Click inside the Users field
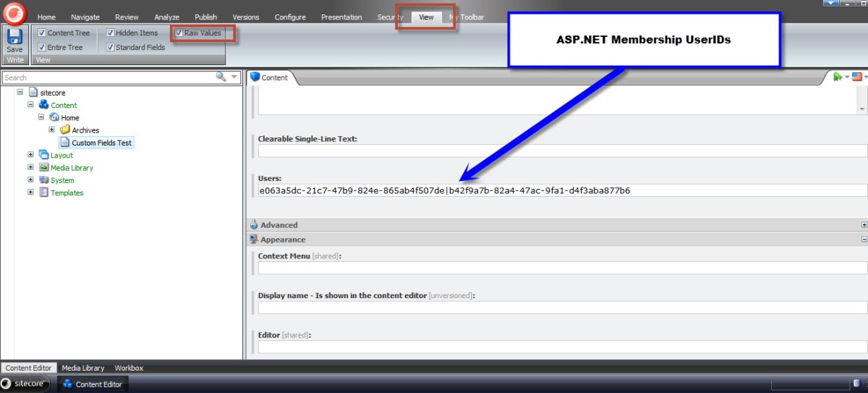 pyautogui.click(x=561, y=191)
